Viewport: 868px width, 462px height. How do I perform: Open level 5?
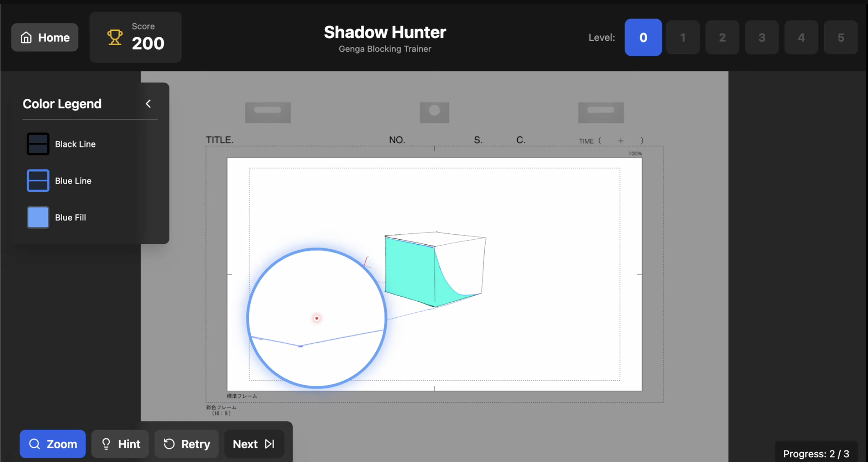[840, 37]
